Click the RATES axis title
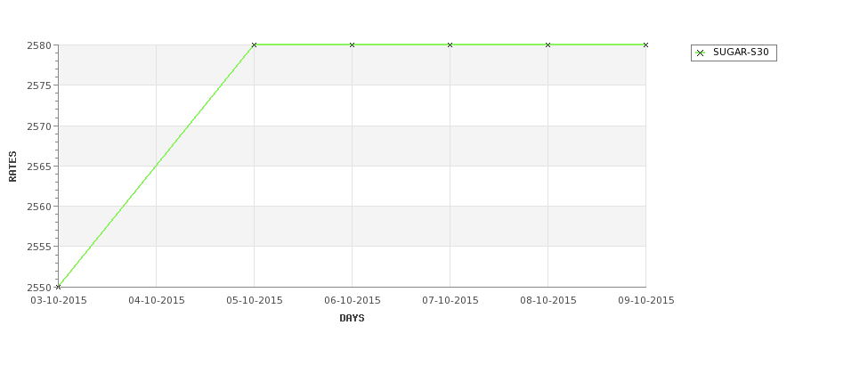The height and width of the screenshot is (382, 868). coord(12,167)
